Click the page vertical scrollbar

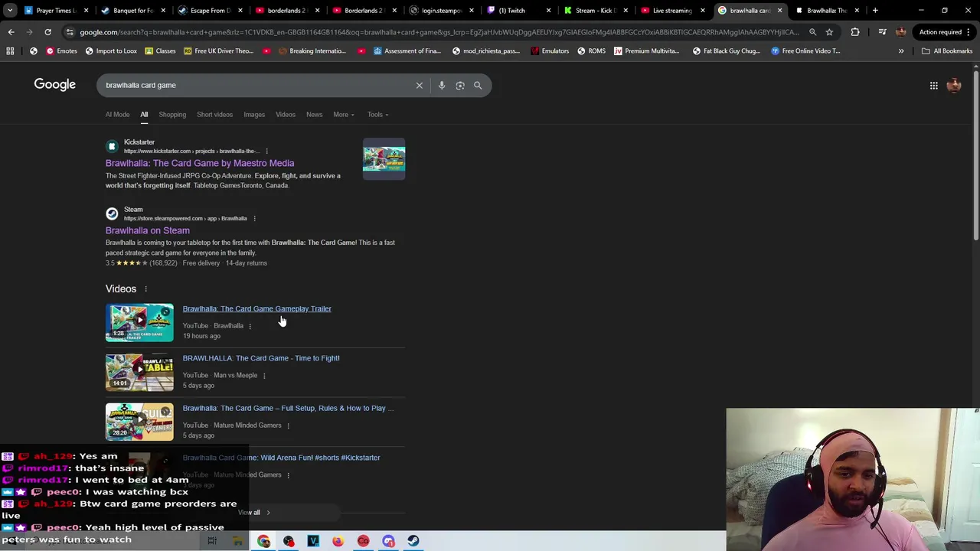(975, 157)
